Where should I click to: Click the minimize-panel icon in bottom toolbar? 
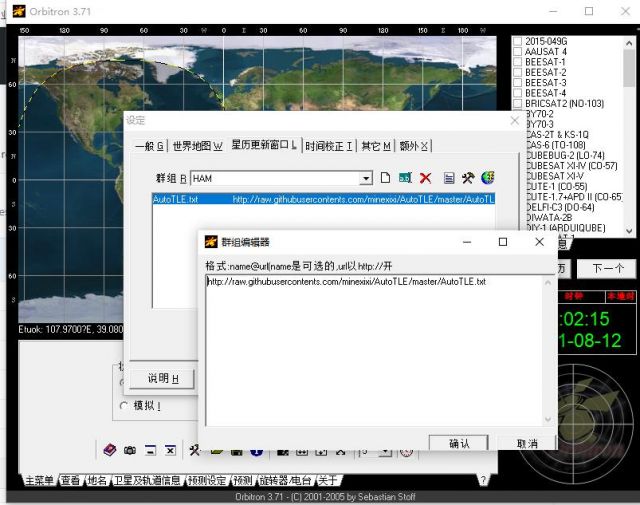(x=150, y=450)
